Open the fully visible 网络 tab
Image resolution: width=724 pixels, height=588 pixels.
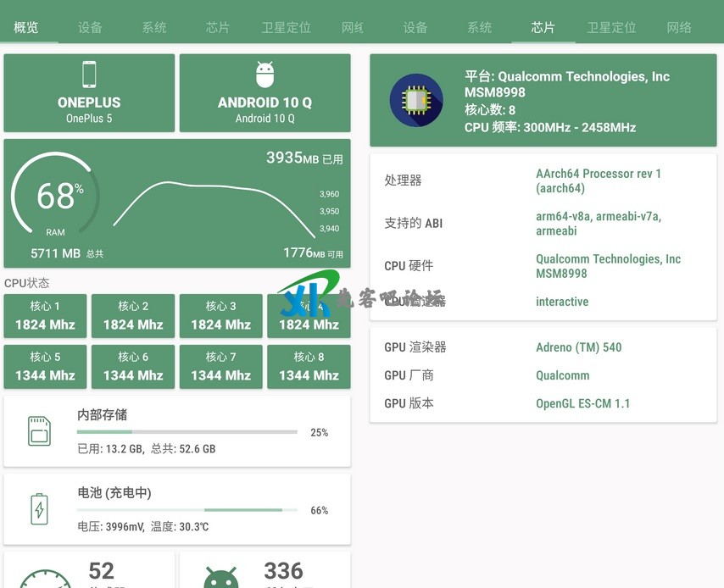pos(679,27)
